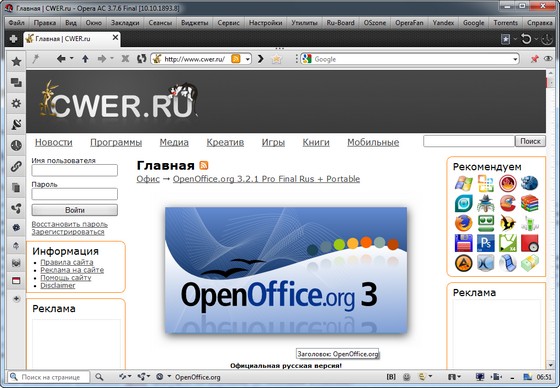The width and height of the screenshot is (560, 388).
Task: Click the Google search field
Action: [411, 59]
